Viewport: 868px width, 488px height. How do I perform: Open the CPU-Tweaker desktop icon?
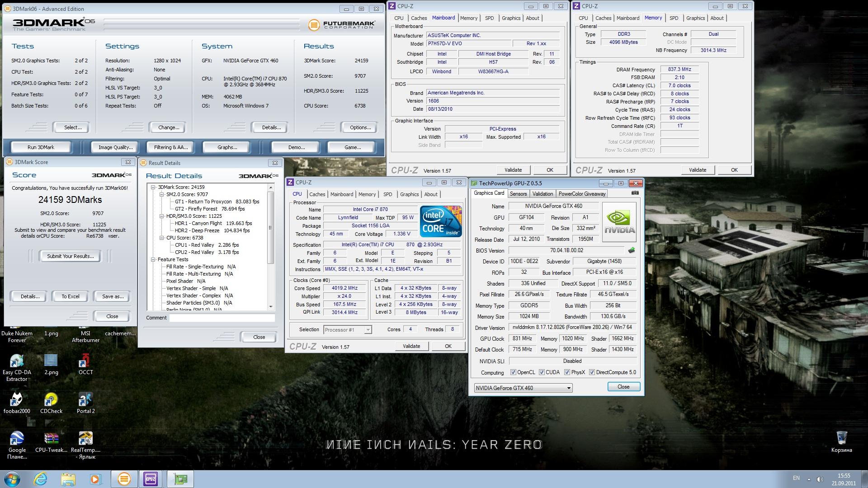click(x=51, y=442)
